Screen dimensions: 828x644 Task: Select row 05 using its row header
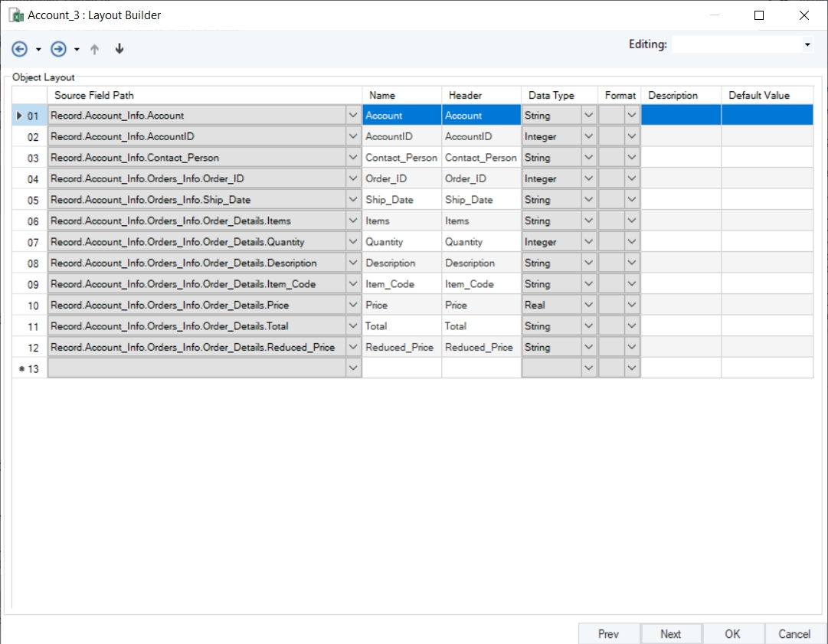[29, 200]
